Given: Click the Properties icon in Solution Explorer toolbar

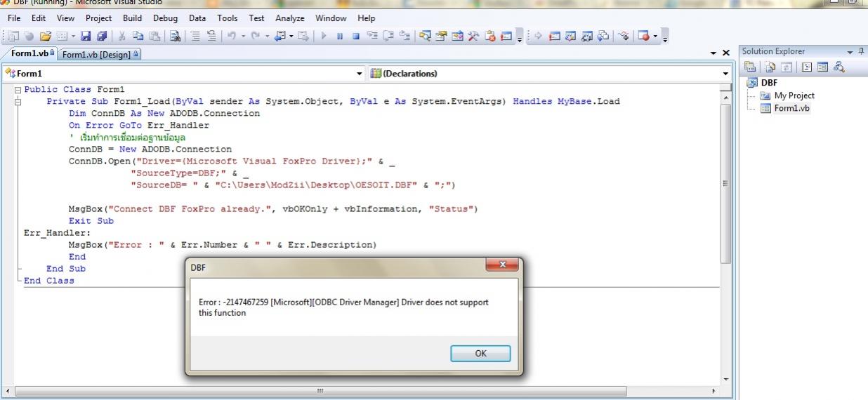Looking at the screenshot, I should click(749, 67).
